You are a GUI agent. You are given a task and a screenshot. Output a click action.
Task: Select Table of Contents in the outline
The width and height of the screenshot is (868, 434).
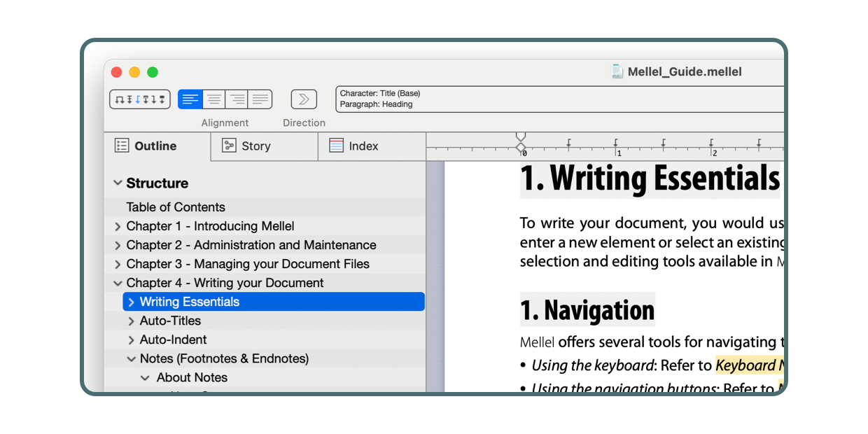tap(265, 207)
